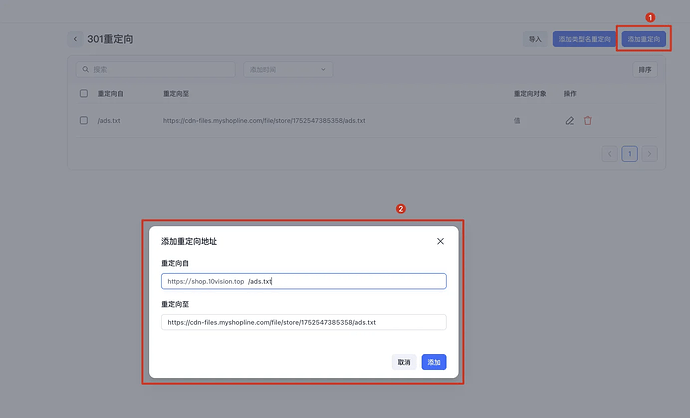Toggle the select-all checkbox in table header
The width and height of the screenshot is (690, 418).
click(x=84, y=94)
